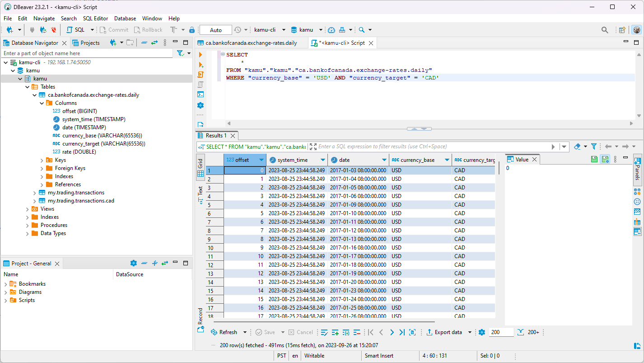Click the gear settings icon in editor sidebar
This screenshot has height=363, width=644.
pos(201,105)
